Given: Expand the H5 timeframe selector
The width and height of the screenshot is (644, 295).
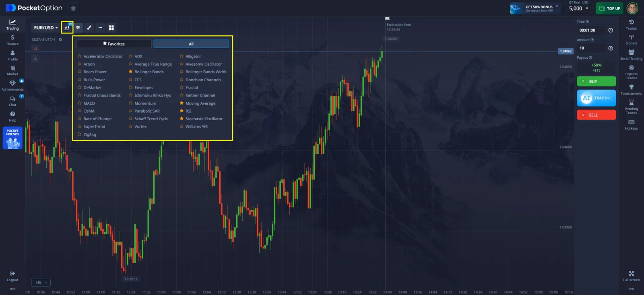Looking at the screenshot, I should point(41,283).
